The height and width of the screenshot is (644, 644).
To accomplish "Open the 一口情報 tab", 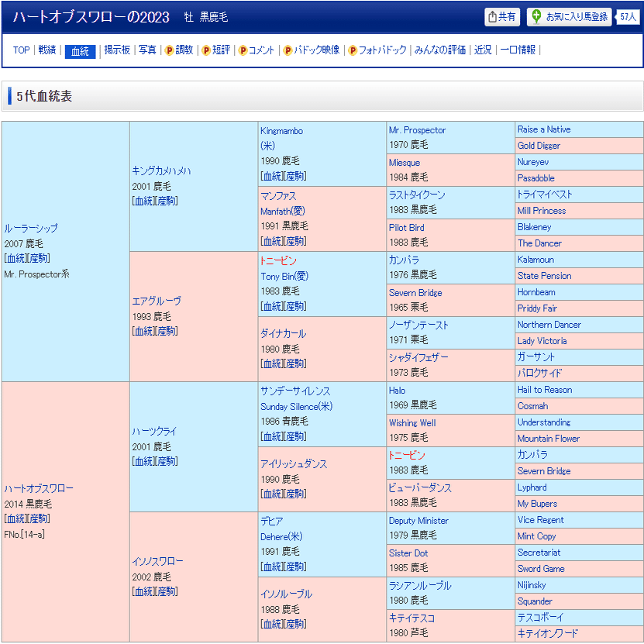I will tap(518, 50).
